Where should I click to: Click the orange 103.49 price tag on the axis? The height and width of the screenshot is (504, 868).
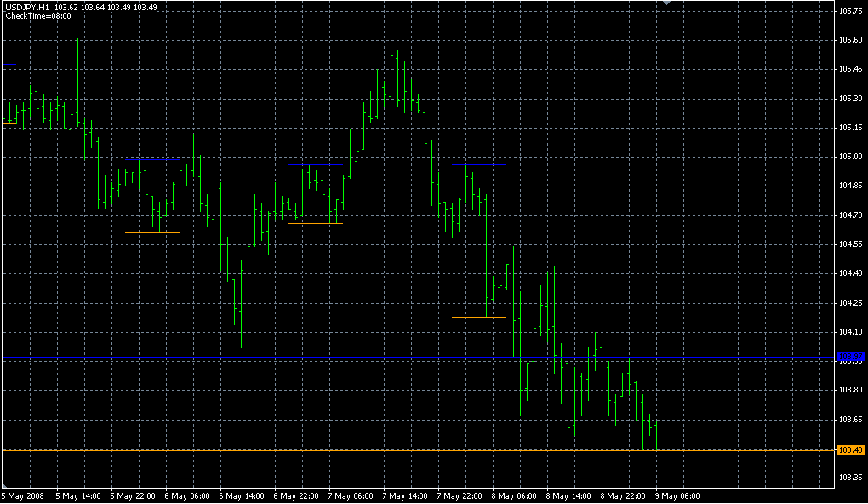(851, 450)
